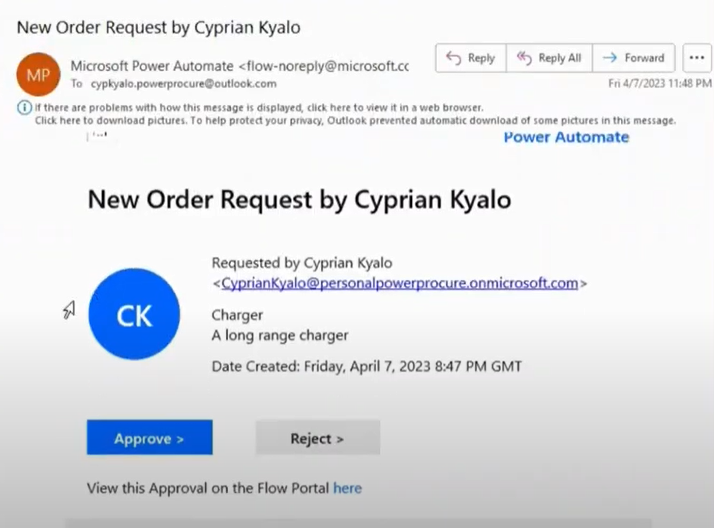This screenshot has height=528, width=714.
Task: Click the info icon in the message bar
Action: click(x=24, y=108)
